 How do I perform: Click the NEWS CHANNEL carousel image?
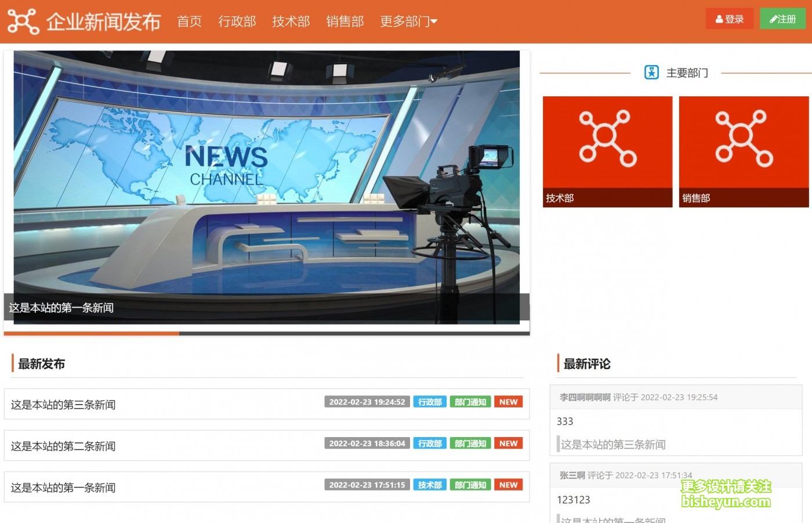click(266, 186)
